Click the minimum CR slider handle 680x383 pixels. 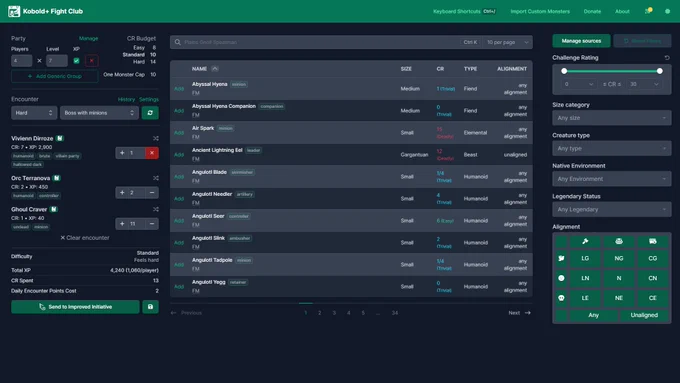tap(564, 71)
